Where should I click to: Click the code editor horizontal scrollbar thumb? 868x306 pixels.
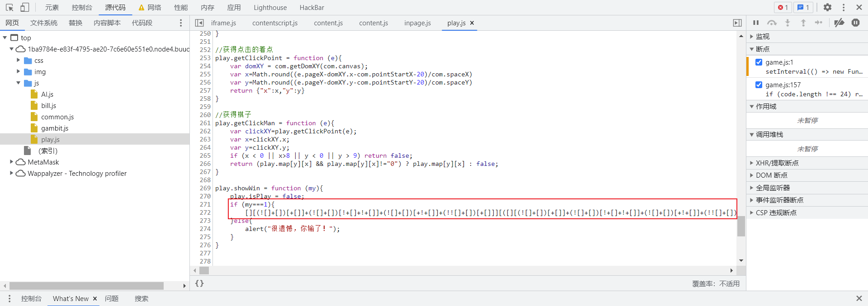tap(204, 270)
